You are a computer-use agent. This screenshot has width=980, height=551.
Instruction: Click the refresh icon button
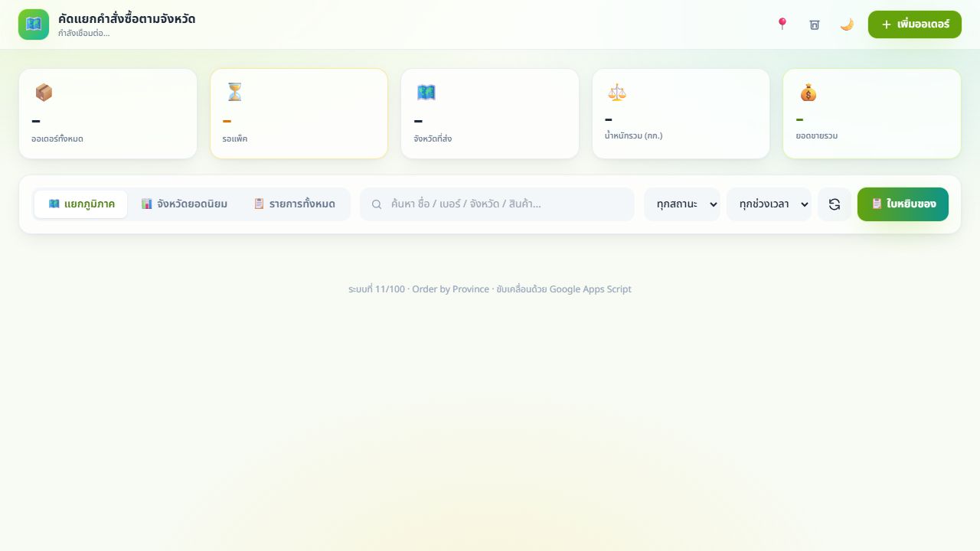[x=835, y=204]
